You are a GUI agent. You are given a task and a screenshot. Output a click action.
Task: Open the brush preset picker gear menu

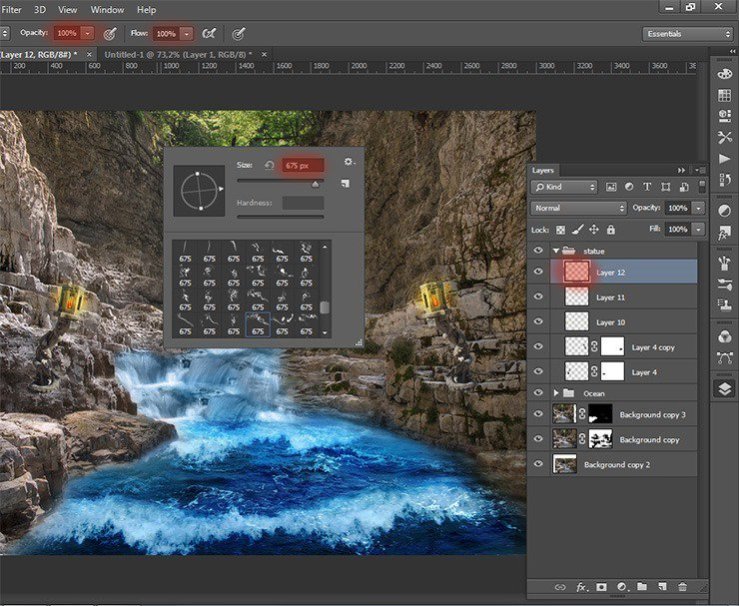tap(348, 162)
